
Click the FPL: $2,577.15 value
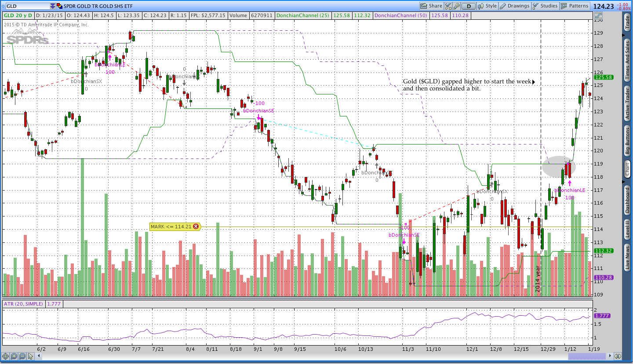(x=208, y=15)
